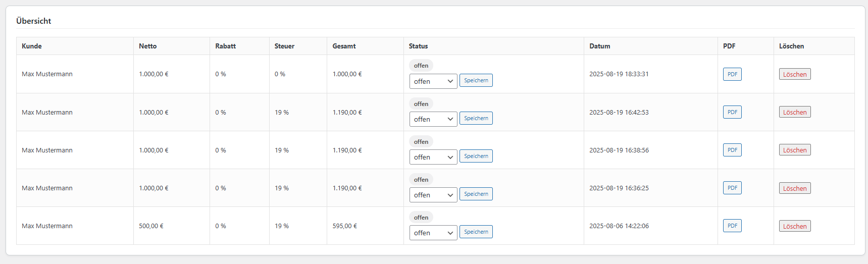868x264 pixels.
Task: Delete the 2025-08-06 14:22:06 invoice
Action: (794, 226)
